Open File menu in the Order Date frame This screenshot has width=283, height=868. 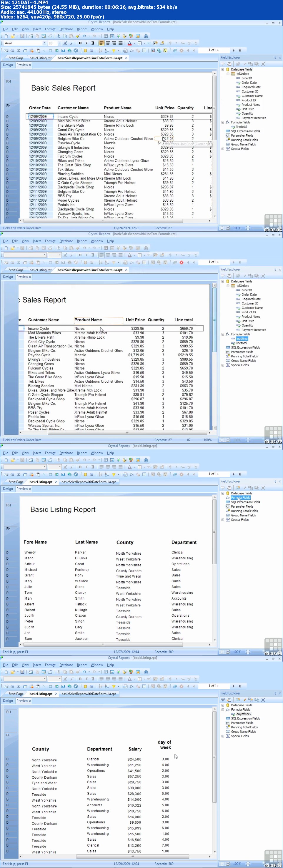[x=5, y=29]
